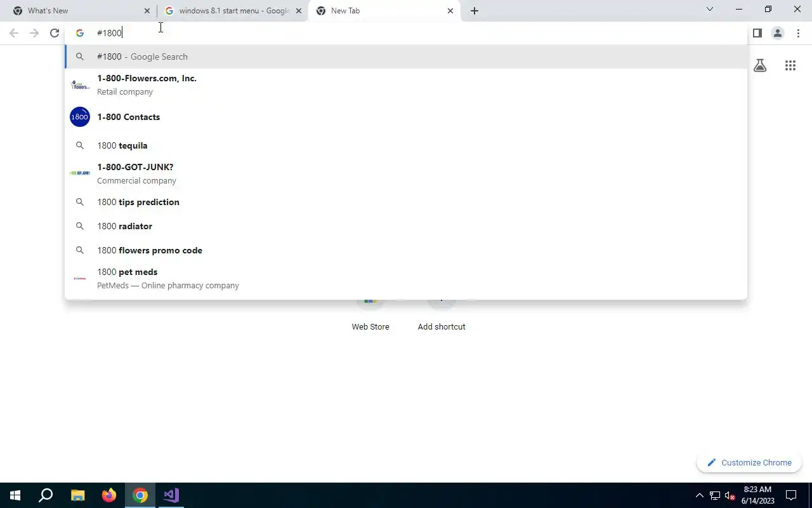
Task: Click the Google G icon in the address bar
Action: point(80,33)
